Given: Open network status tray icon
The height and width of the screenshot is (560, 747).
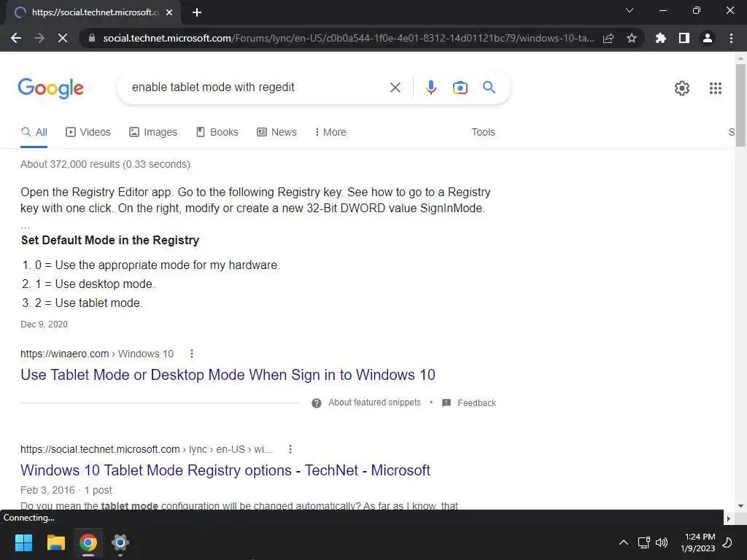Looking at the screenshot, I should [643, 542].
